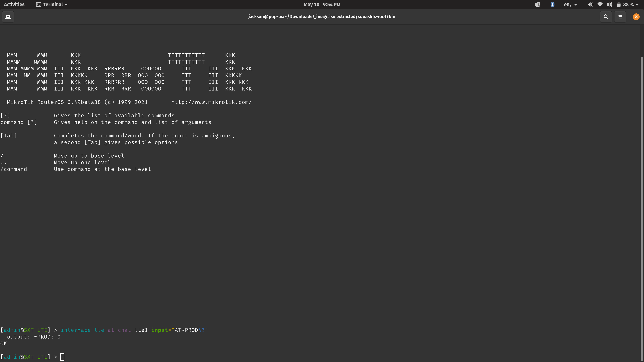Select the MikroTik http://www.mikrotik.com/ link
Image resolution: width=644 pixels, height=362 pixels.
(211, 102)
